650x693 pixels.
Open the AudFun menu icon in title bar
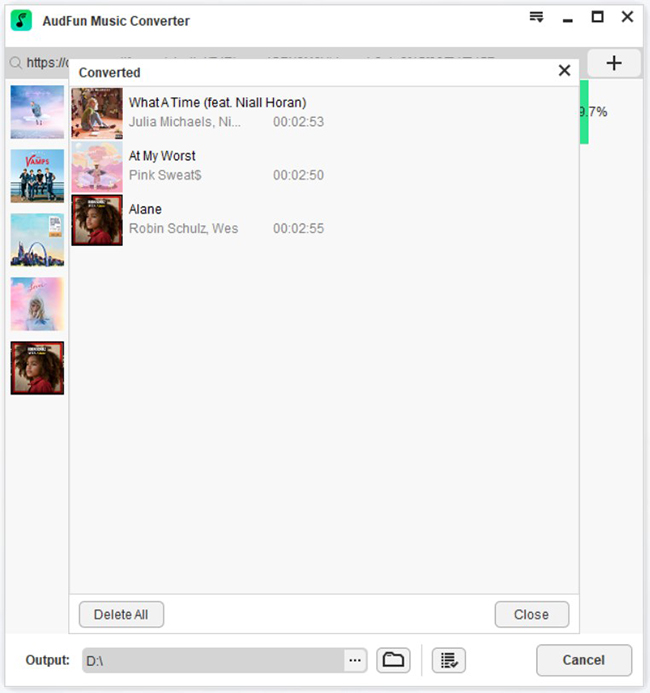(536, 18)
